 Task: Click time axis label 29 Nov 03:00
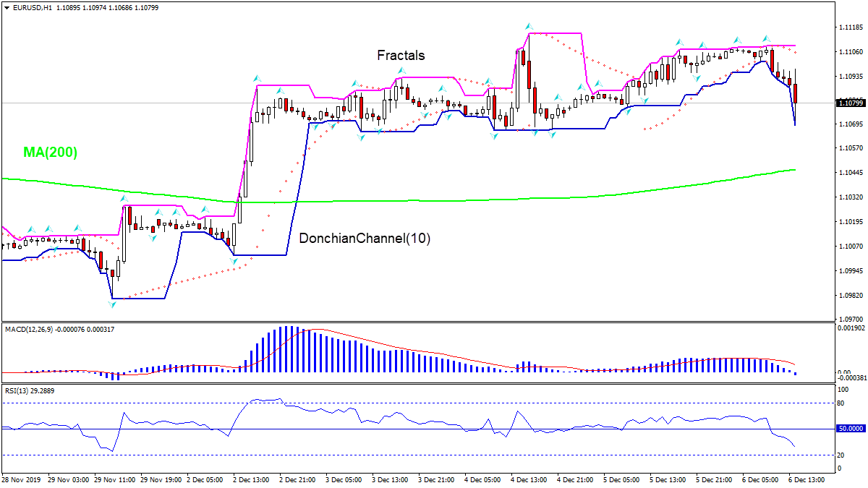(x=69, y=479)
